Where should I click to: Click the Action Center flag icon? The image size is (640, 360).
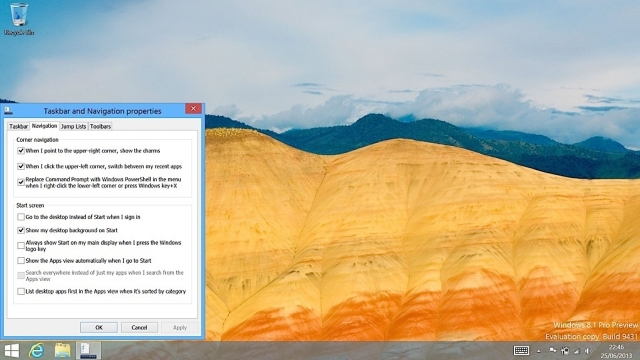tap(553, 351)
